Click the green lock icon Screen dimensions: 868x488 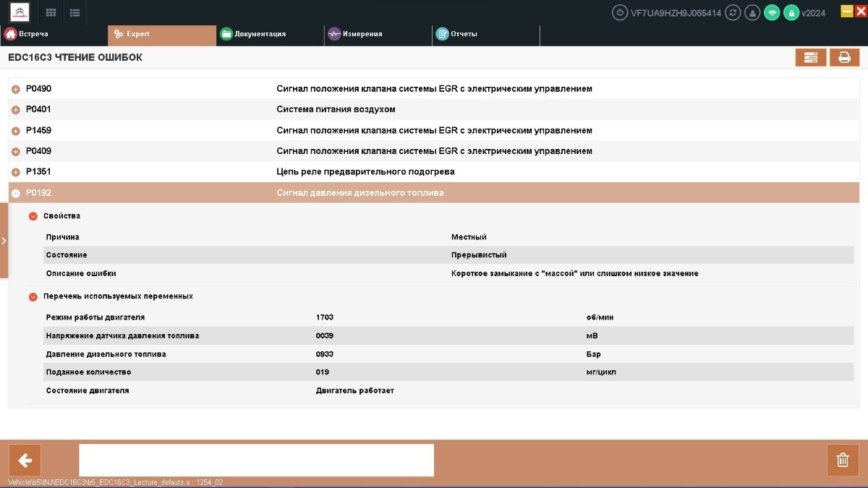[x=791, y=12]
